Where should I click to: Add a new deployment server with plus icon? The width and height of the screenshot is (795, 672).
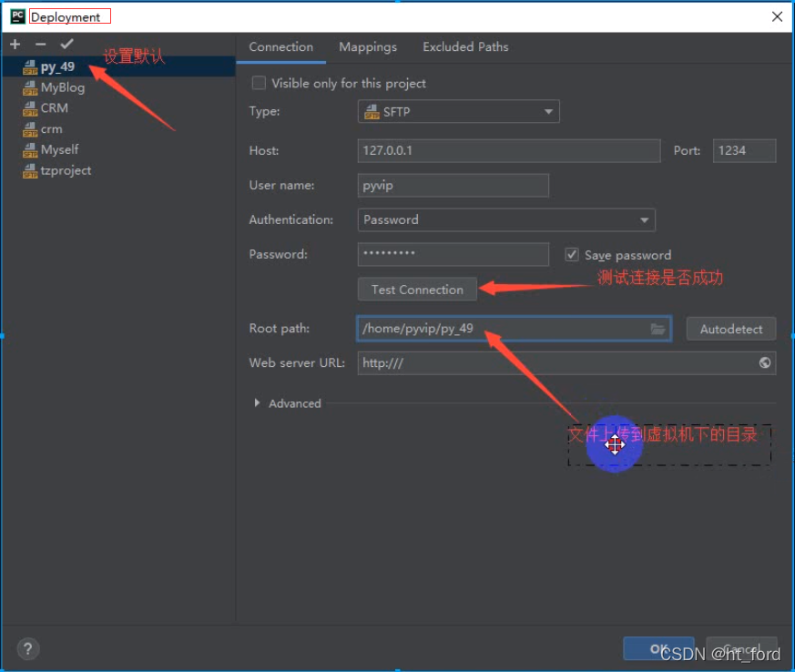(x=15, y=45)
